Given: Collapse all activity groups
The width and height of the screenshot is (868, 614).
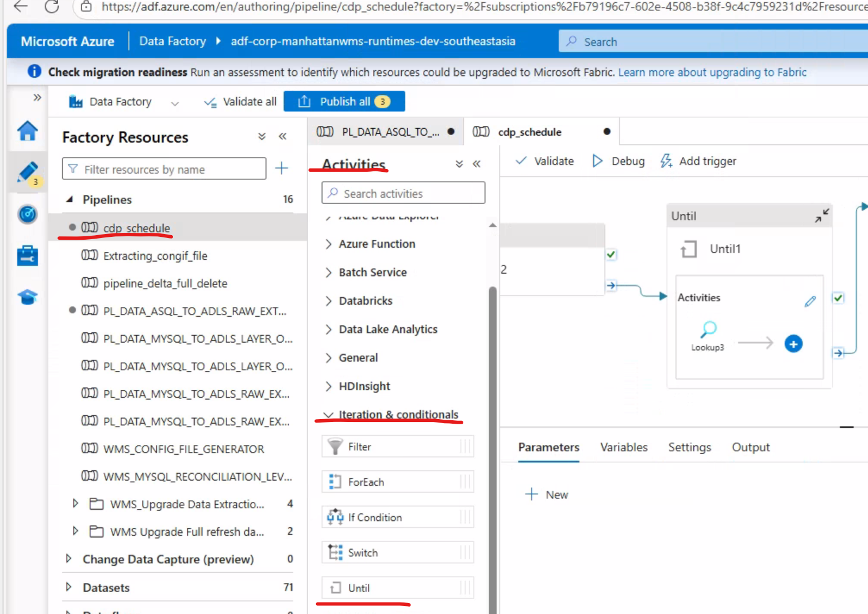Looking at the screenshot, I should [x=459, y=164].
